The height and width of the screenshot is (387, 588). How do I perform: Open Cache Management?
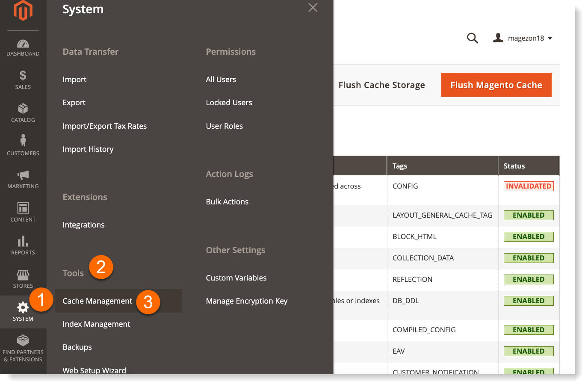pos(97,301)
